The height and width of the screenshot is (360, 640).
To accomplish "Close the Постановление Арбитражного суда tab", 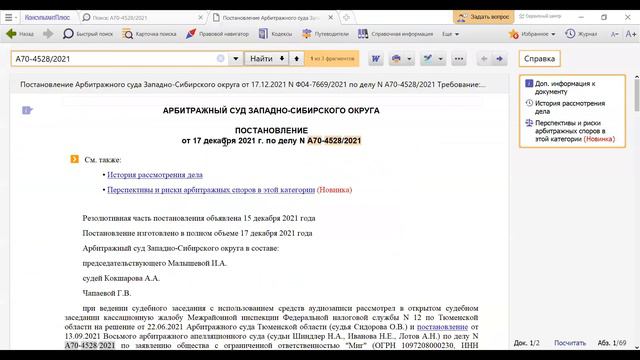I will pyautogui.click(x=331, y=18).
